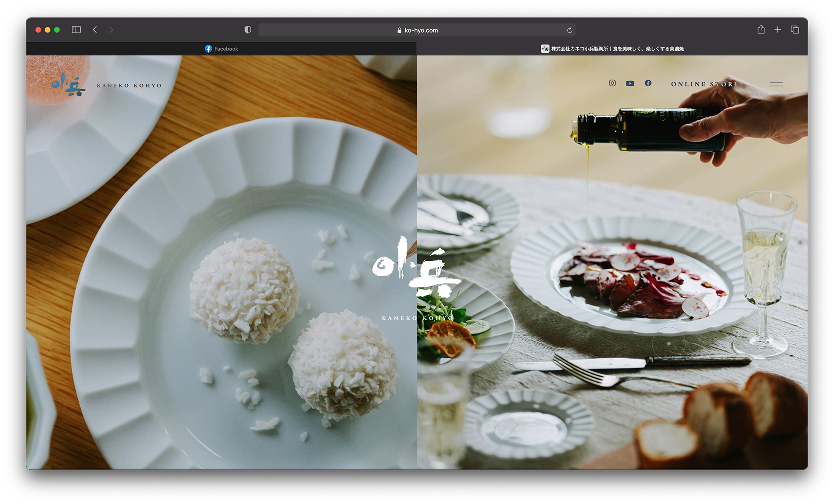Reload the ko-hyo.com page

point(569,30)
